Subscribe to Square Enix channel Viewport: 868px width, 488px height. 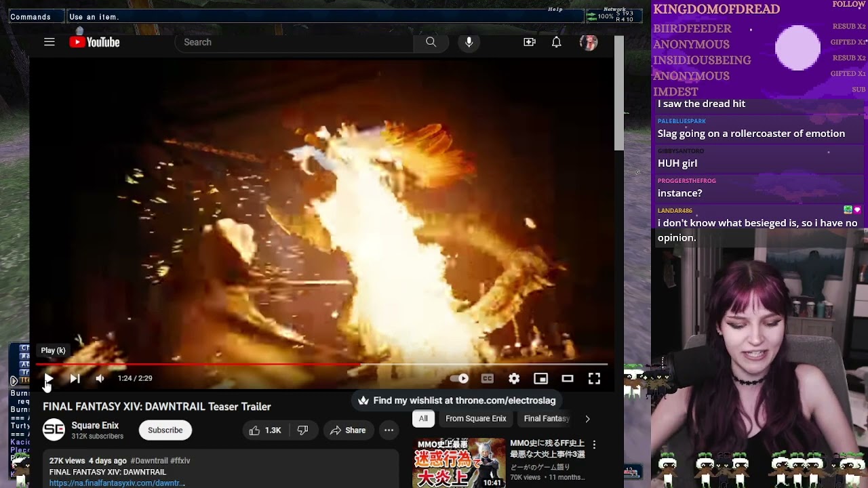[x=165, y=430]
